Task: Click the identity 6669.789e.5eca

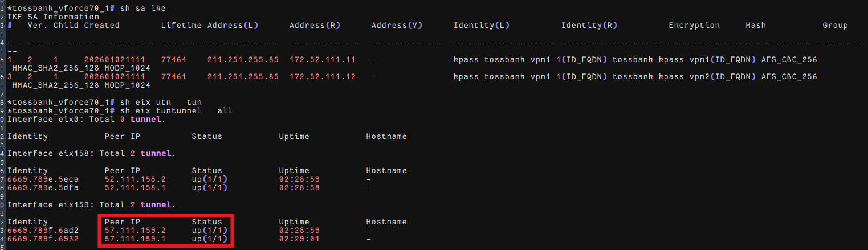Action: (x=43, y=179)
